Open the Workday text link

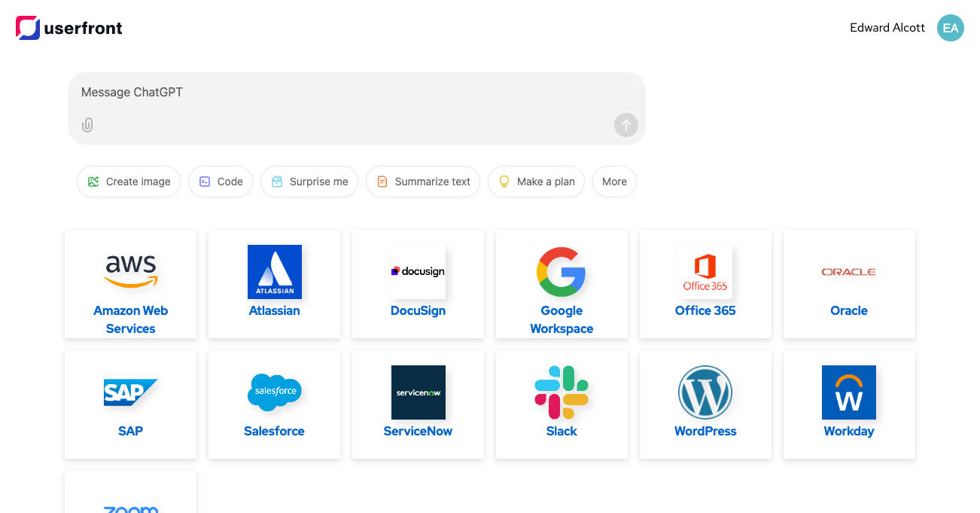[849, 431]
